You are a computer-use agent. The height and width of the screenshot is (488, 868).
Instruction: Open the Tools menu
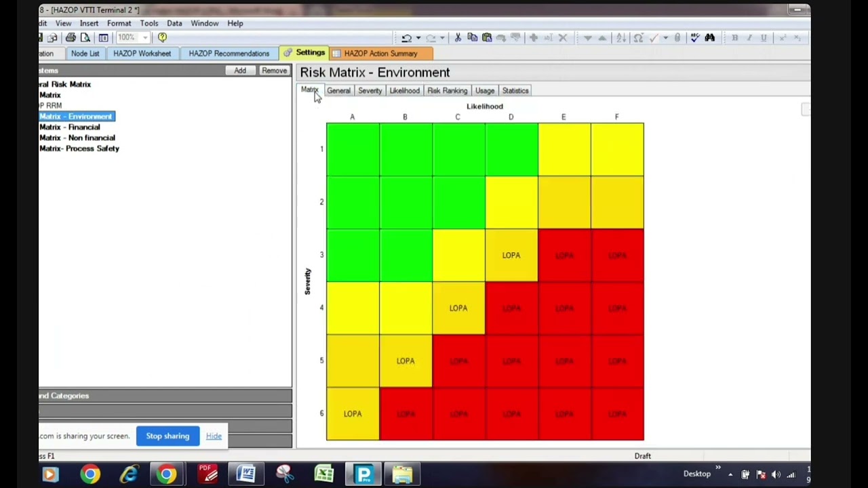pos(149,23)
